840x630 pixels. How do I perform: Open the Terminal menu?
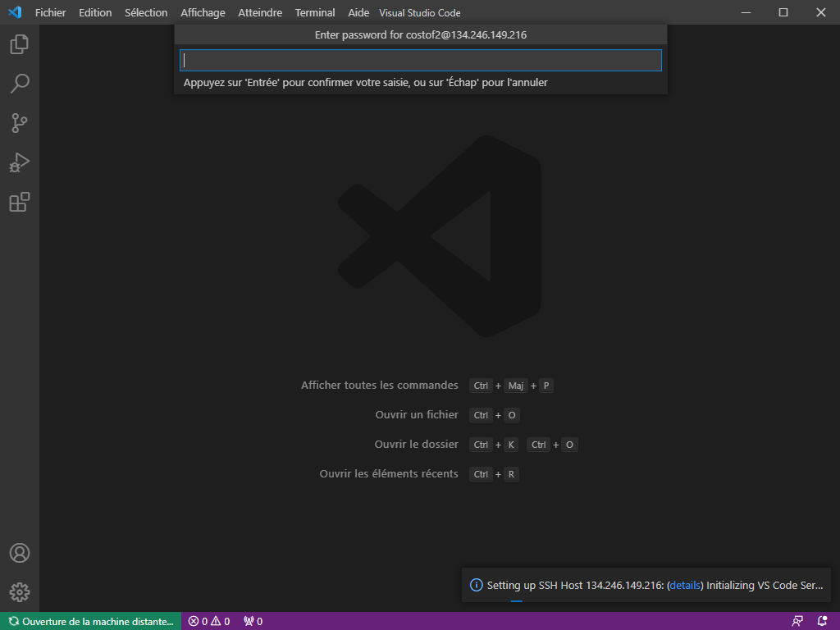[315, 12]
